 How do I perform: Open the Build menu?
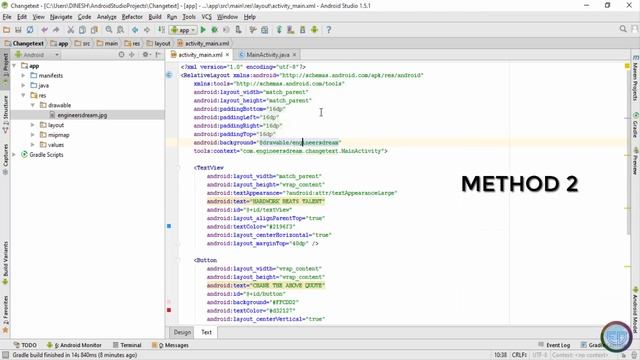tap(155, 17)
